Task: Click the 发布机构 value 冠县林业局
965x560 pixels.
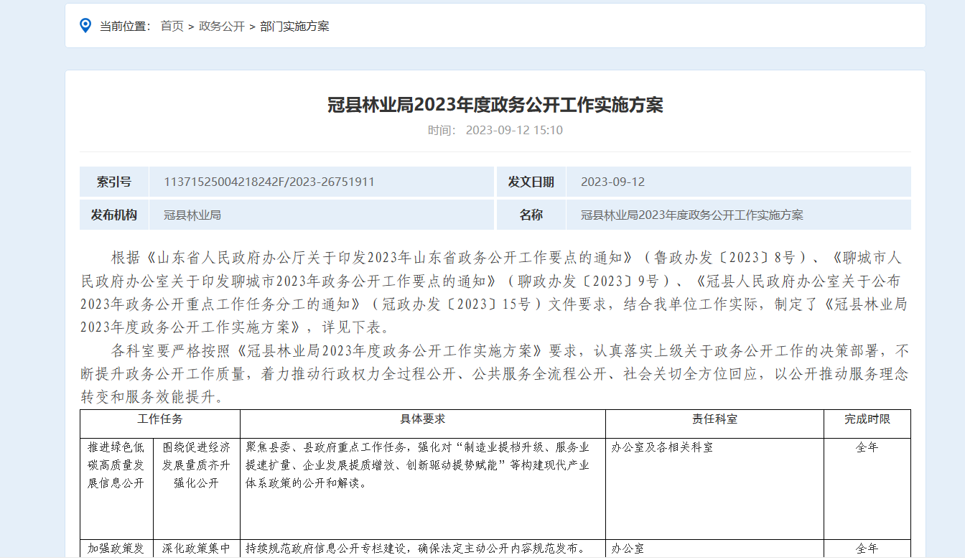Action: [x=192, y=215]
